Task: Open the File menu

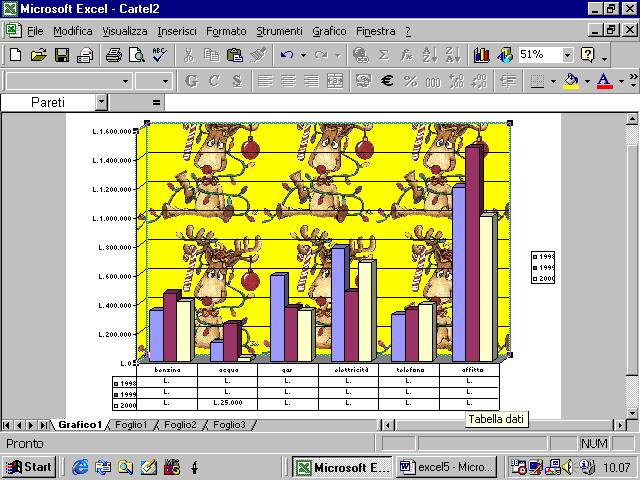Action: click(x=35, y=31)
